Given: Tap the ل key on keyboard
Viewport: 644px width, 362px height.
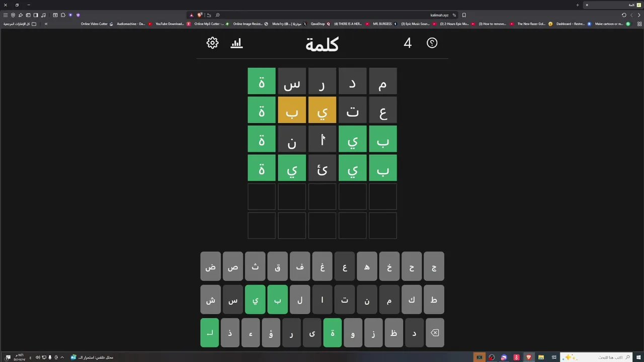Looking at the screenshot, I should pos(300,300).
